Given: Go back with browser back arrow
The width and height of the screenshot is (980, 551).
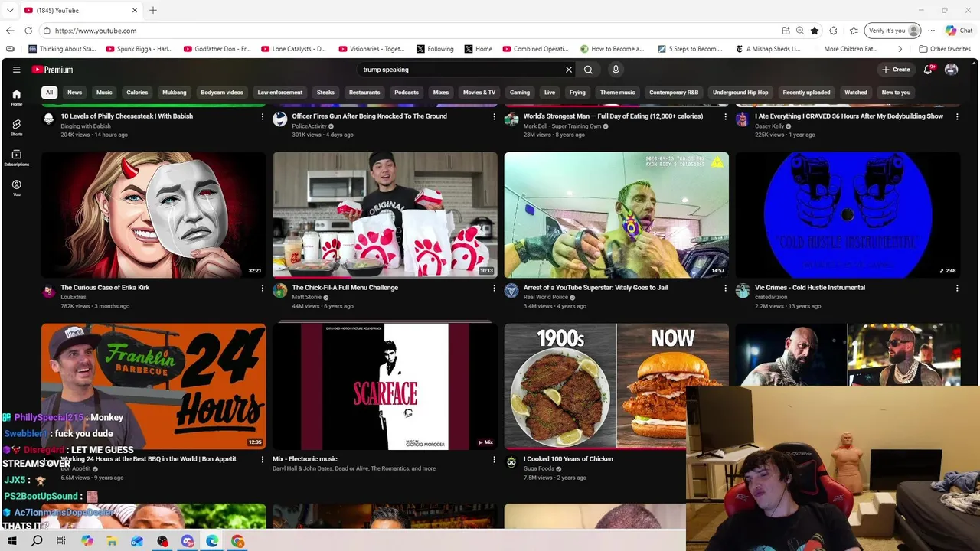Looking at the screenshot, I should tap(9, 31).
